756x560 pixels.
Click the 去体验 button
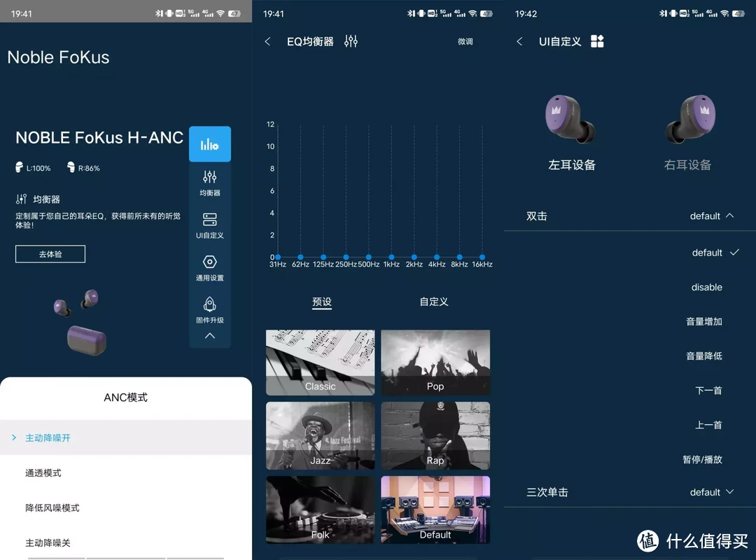click(50, 254)
